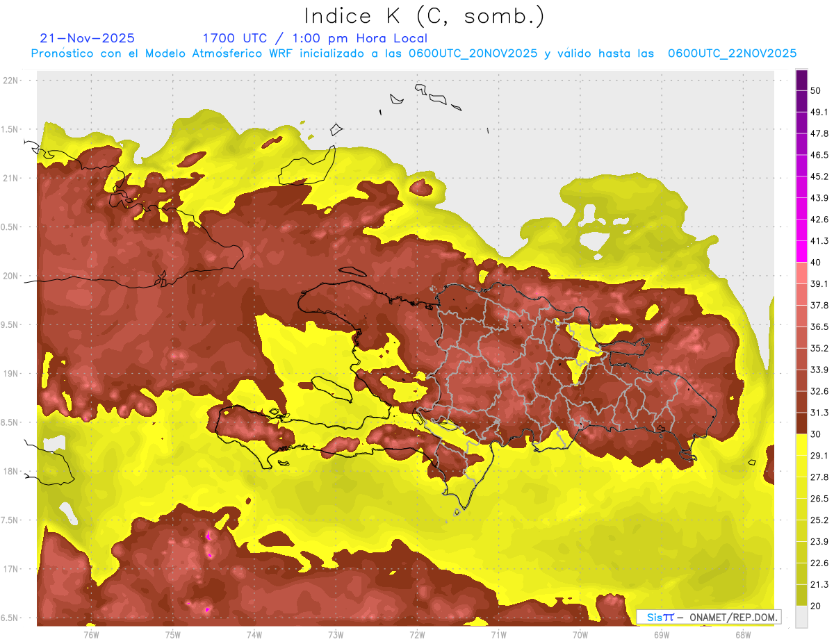Click legend value "30"
This screenshot has height=644, width=834.
(x=816, y=434)
